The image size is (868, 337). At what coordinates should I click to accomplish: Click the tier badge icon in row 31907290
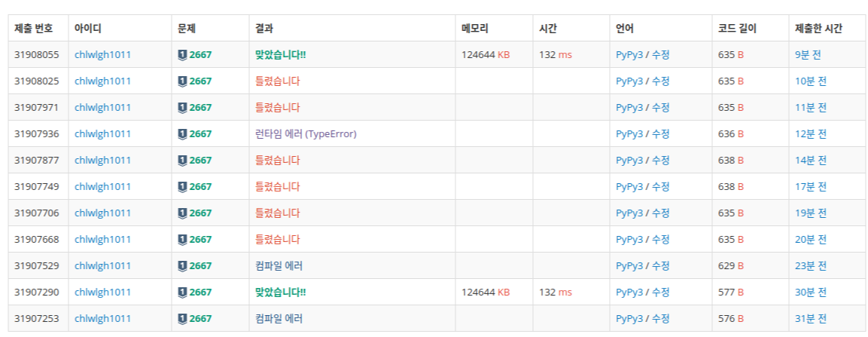point(182,292)
